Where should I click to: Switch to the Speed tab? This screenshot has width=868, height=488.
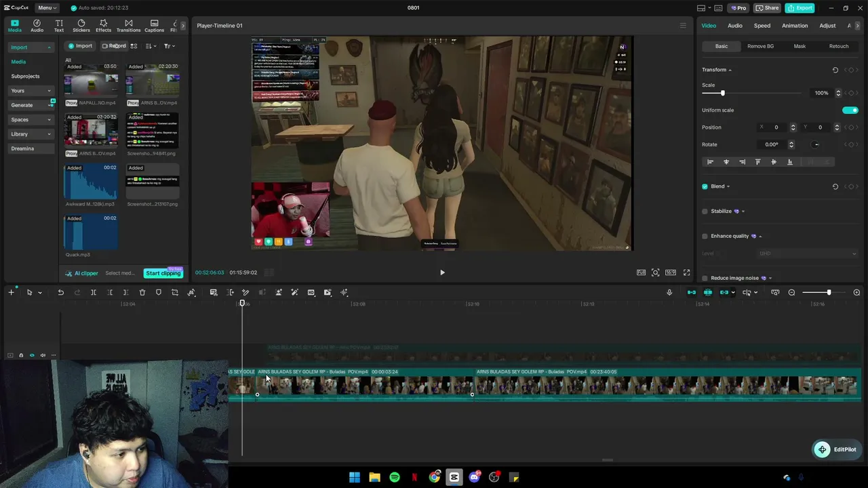point(762,26)
